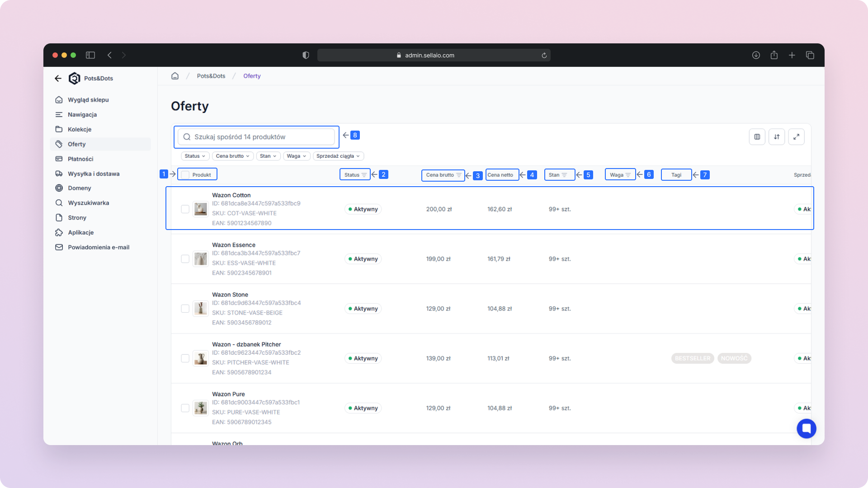
Task: Open the Cena brutto filter dropdown
Action: click(232, 156)
